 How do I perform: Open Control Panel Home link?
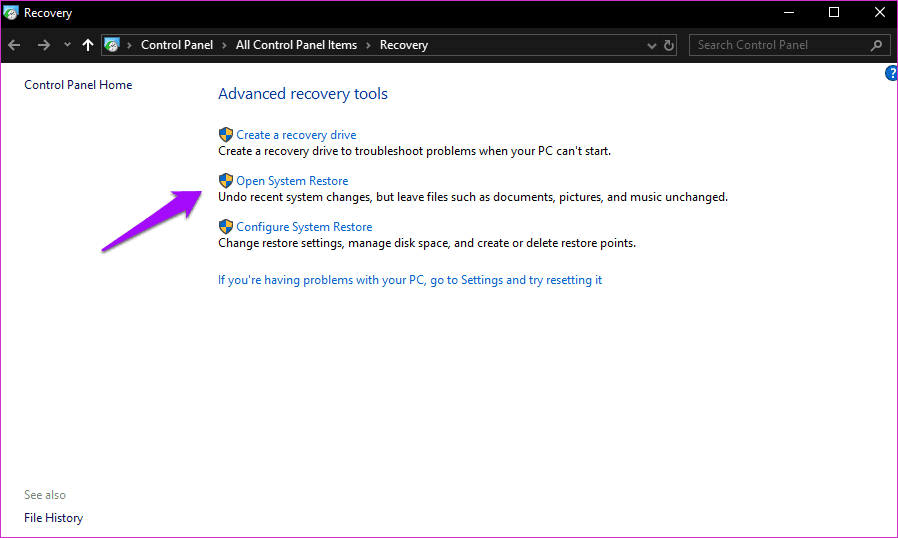pos(78,85)
